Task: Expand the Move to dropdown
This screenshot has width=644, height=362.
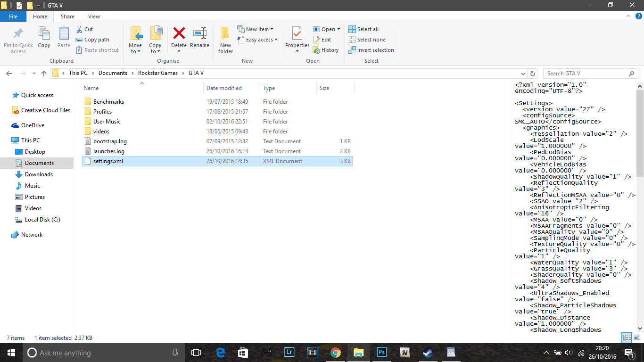Action: pyautogui.click(x=135, y=49)
